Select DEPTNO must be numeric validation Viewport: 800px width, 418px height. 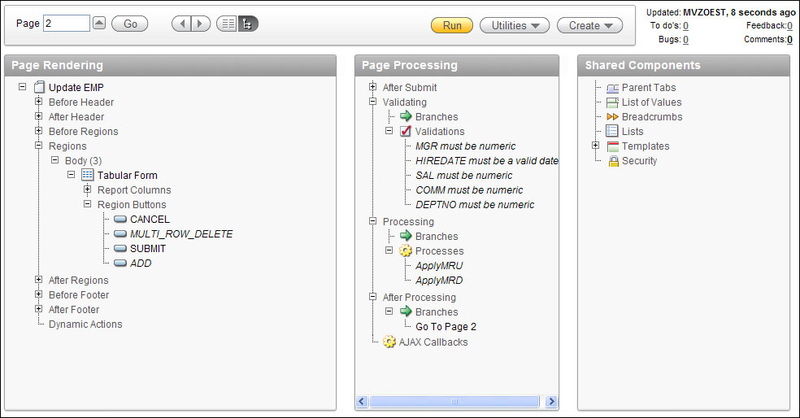tap(474, 205)
